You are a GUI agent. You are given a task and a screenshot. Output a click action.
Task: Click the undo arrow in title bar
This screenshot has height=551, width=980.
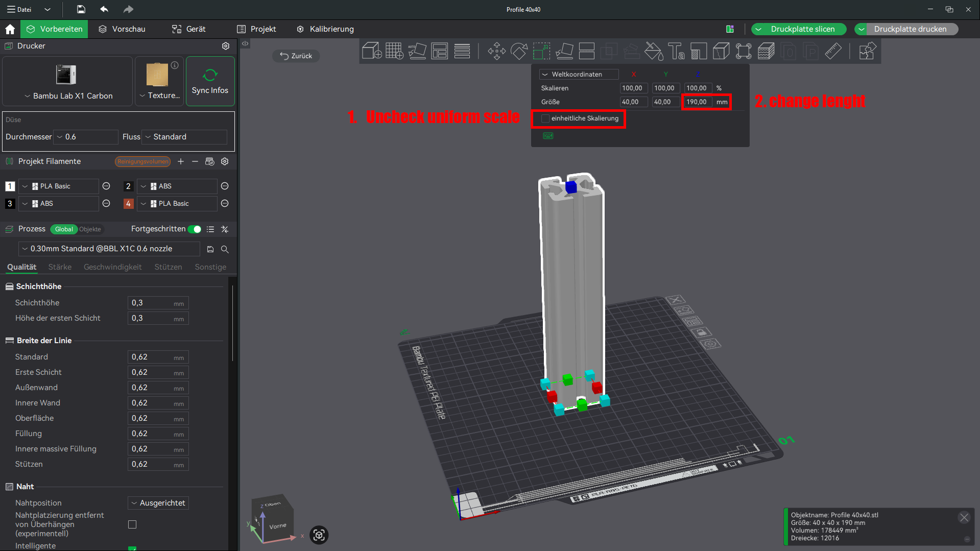click(104, 9)
